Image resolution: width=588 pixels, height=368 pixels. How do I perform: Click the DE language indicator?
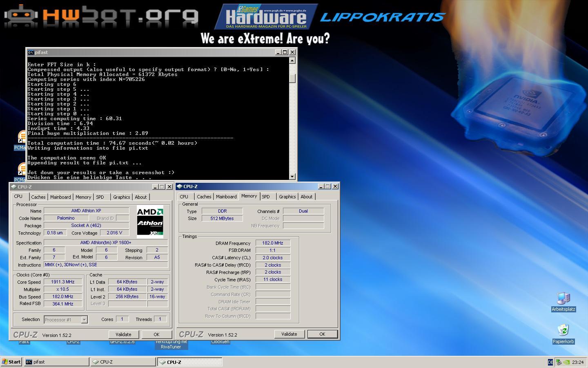[550, 362]
